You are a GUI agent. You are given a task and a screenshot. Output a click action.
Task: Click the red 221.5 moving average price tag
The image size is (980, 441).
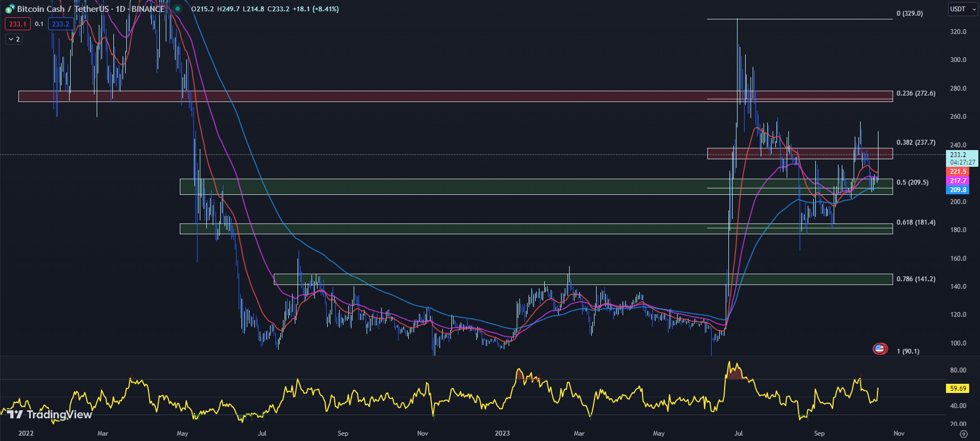click(958, 172)
